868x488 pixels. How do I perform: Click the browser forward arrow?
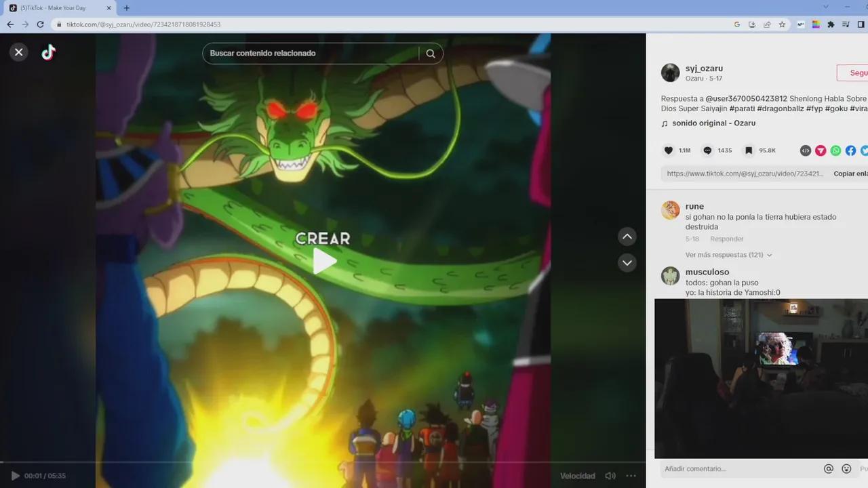pyautogui.click(x=25, y=24)
